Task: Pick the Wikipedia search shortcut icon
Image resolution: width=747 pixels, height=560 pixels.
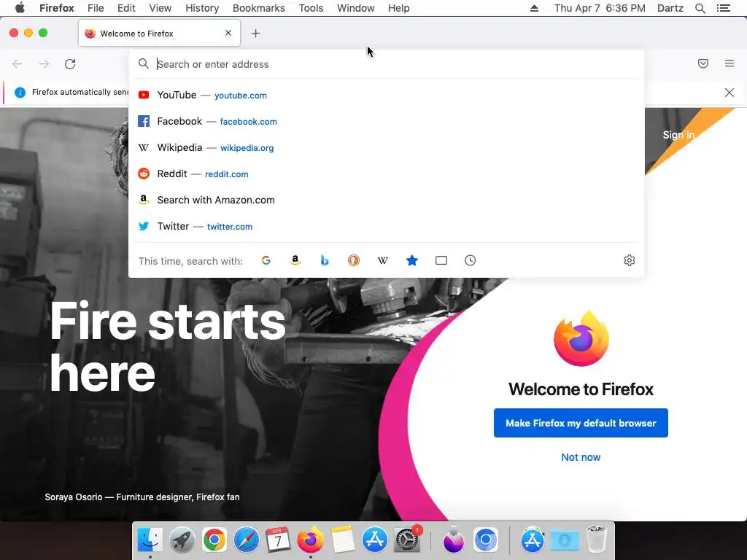Action: coord(382,260)
